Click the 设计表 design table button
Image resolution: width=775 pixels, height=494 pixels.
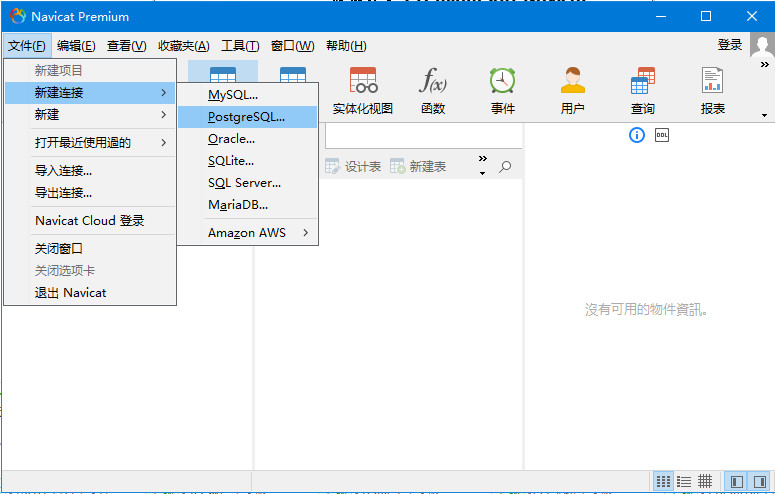(353, 167)
